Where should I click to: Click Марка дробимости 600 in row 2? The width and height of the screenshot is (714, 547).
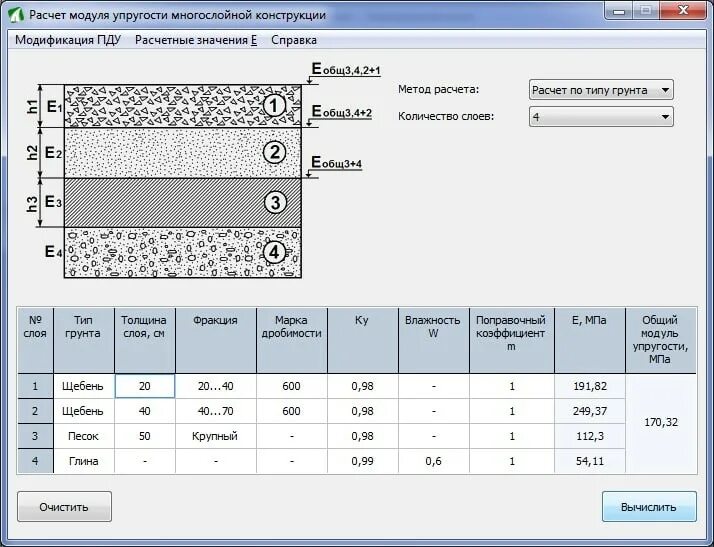[x=292, y=411]
